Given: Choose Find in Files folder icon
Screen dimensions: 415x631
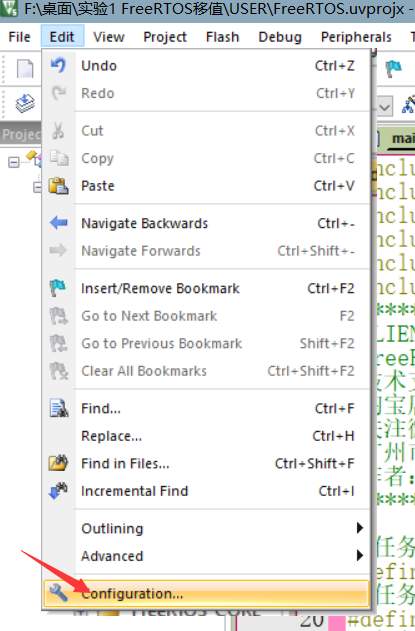Looking at the screenshot, I should [58, 463].
